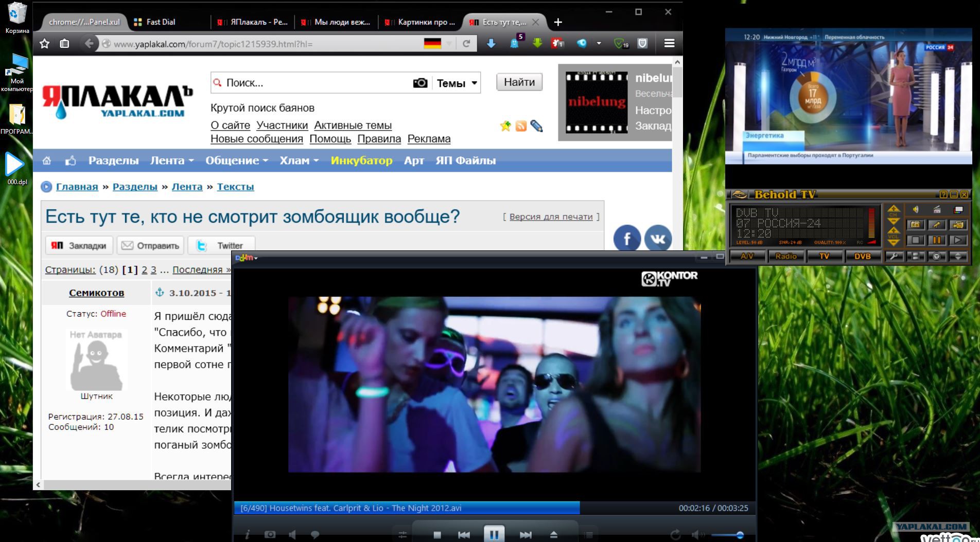
Task: Stop playback in the video player
Action: [437, 535]
